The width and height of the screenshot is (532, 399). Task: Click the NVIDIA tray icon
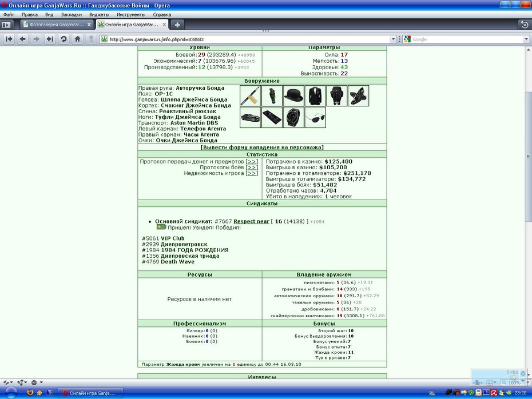[x=509, y=393]
